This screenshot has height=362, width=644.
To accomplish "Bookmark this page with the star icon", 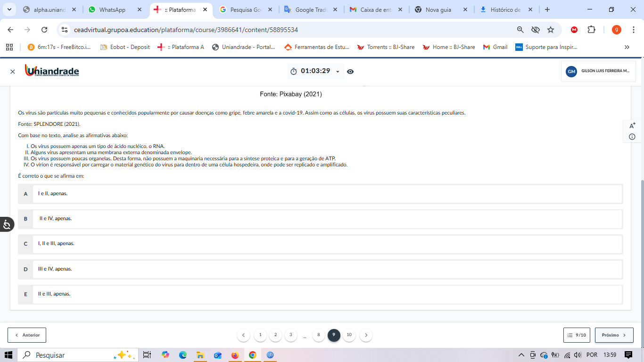I will (551, 30).
